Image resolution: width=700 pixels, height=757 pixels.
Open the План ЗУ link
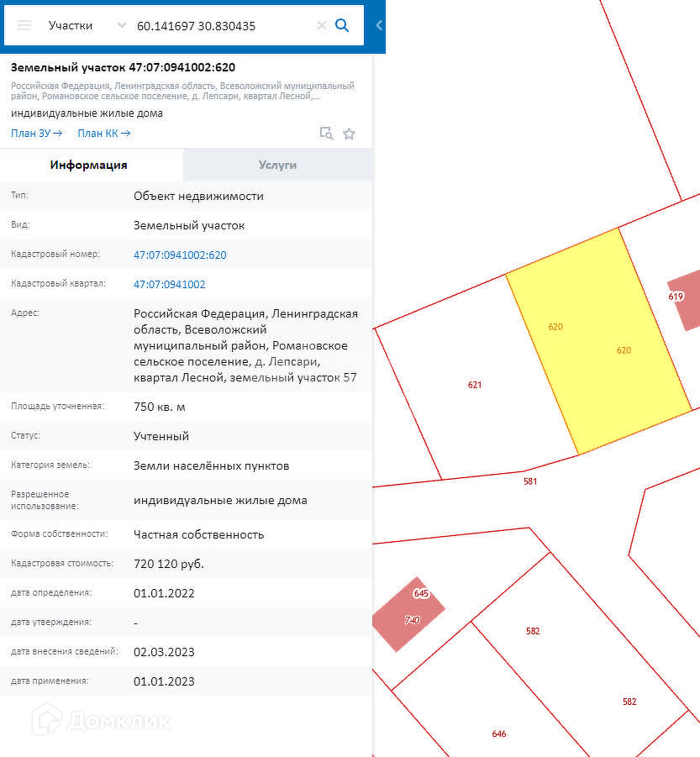pos(36,133)
